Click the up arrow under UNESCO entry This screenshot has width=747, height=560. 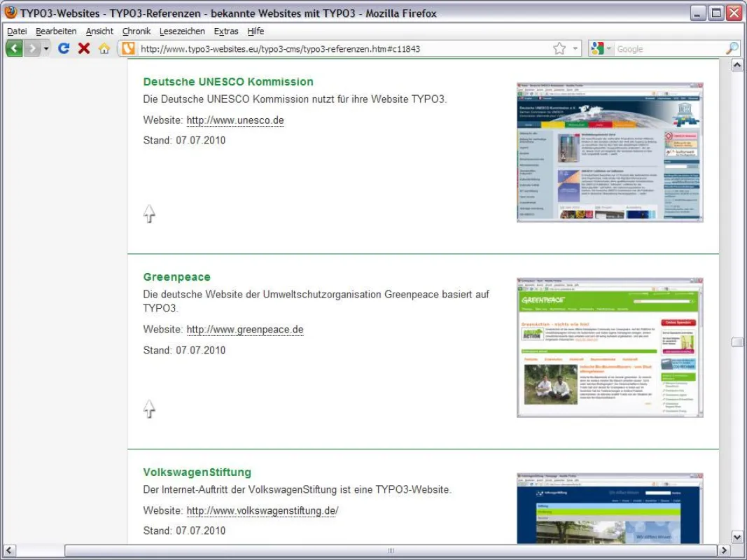(x=149, y=213)
